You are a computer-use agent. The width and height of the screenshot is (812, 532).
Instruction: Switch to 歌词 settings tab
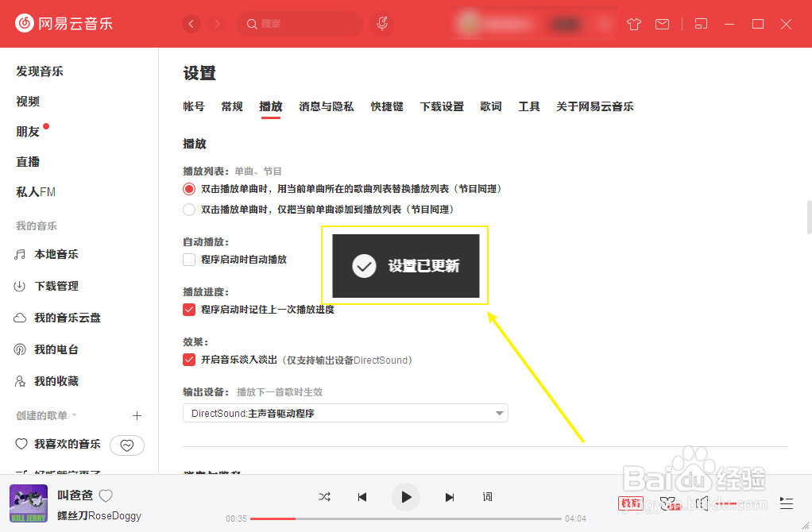(x=491, y=106)
